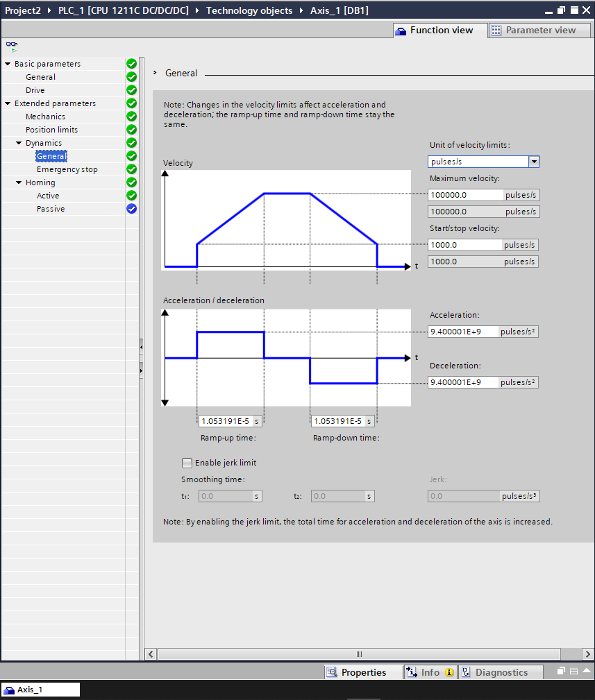This screenshot has width=595, height=700.
Task: Enable the jerk limit checkbox
Action: (x=187, y=463)
